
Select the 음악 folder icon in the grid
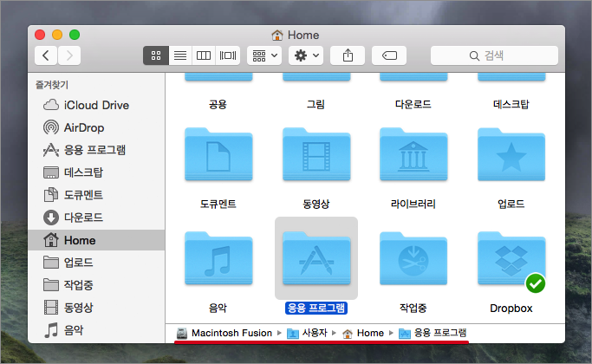pyautogui.click(x=218, y=258)
